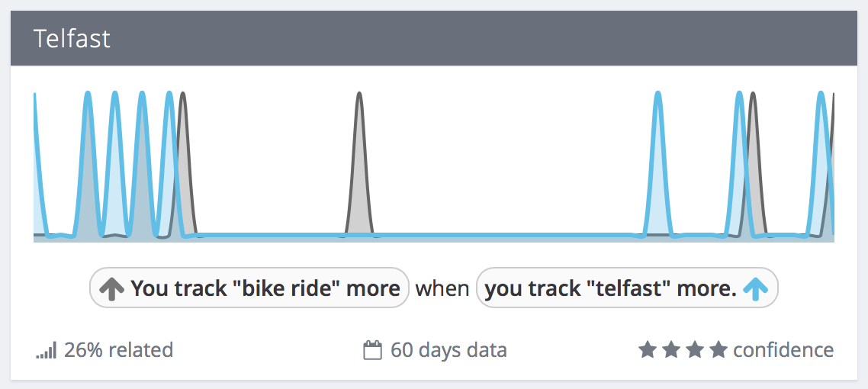Click the '26% related' label
Screen dimensions: 868x389
[x=118, y=350]
